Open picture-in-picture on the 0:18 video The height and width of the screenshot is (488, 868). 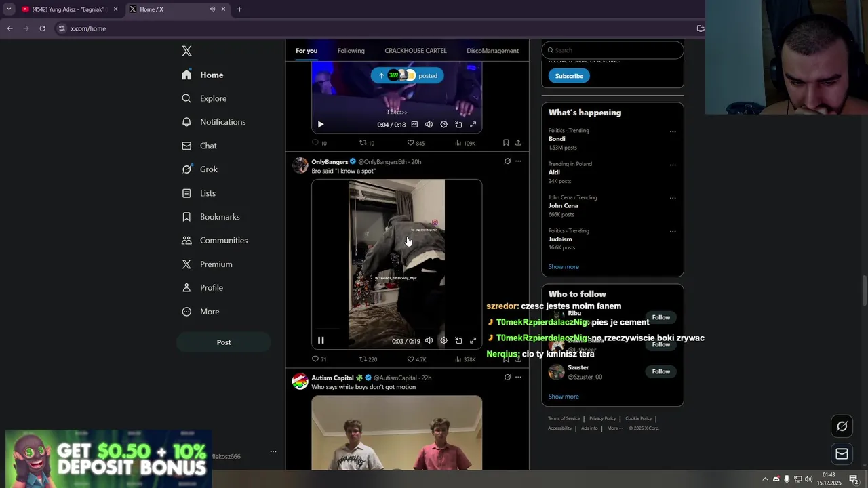tap(458, 125)
